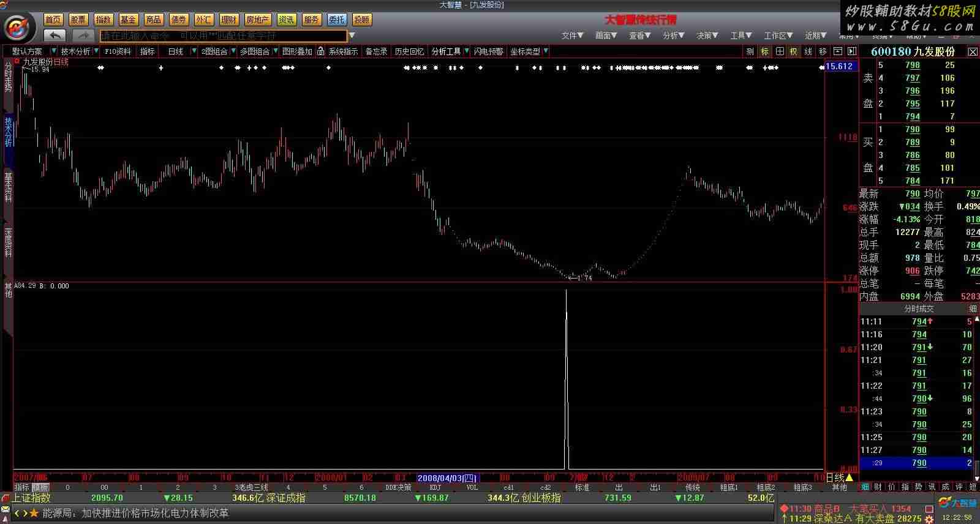Open 备忘录 in the toolbar

[376, 51]
